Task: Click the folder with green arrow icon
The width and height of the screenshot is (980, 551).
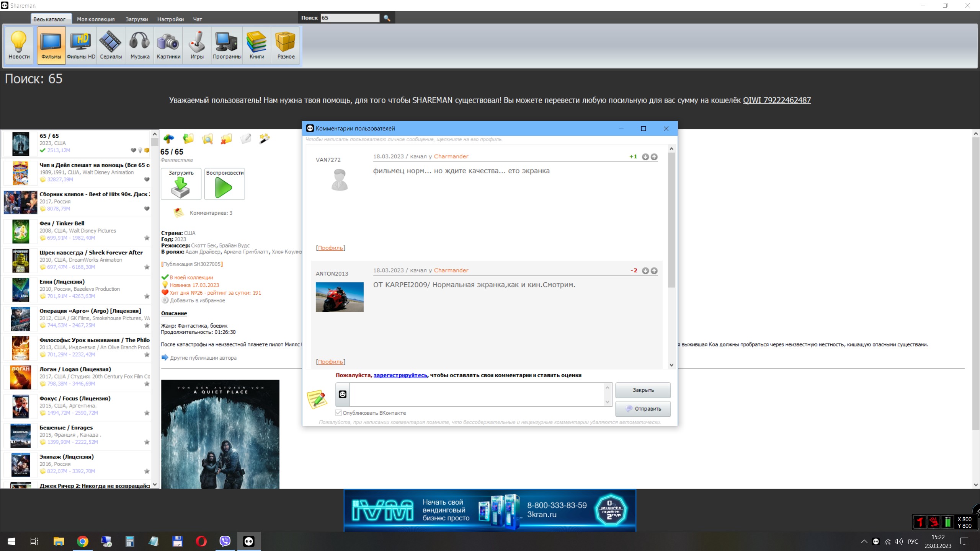Action: point(188,139)
